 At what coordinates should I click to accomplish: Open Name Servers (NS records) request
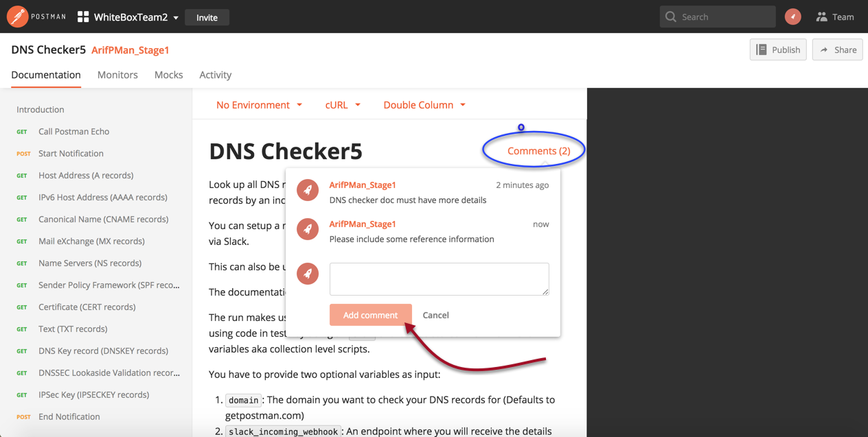90,263
